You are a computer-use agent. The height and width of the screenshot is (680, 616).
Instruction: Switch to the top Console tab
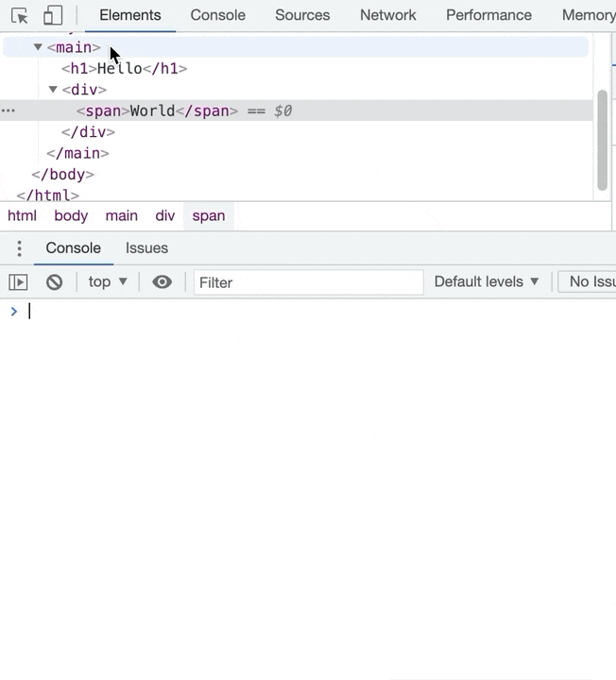point(217,15)
